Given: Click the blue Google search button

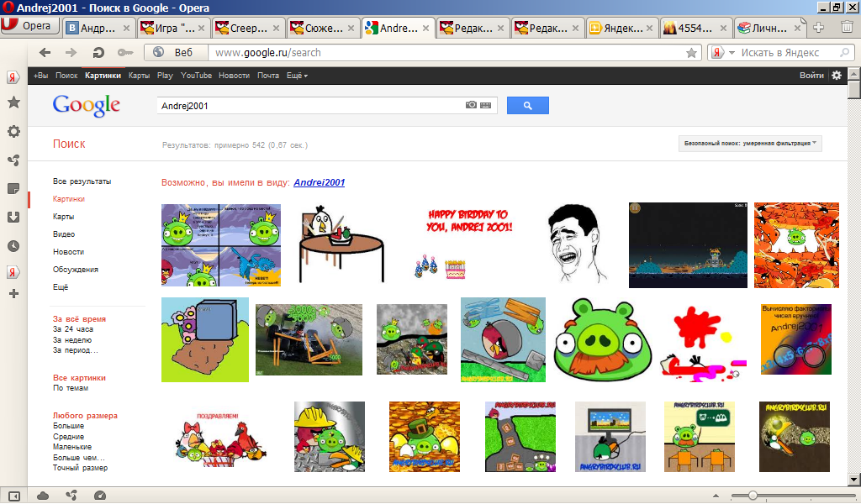Looking at the screenshot, I should [528, 106].
